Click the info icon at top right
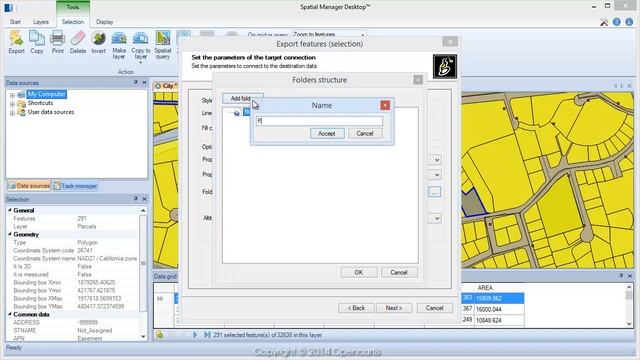The image size is (640, 360). pyautogui.click(x=629, y=22)
